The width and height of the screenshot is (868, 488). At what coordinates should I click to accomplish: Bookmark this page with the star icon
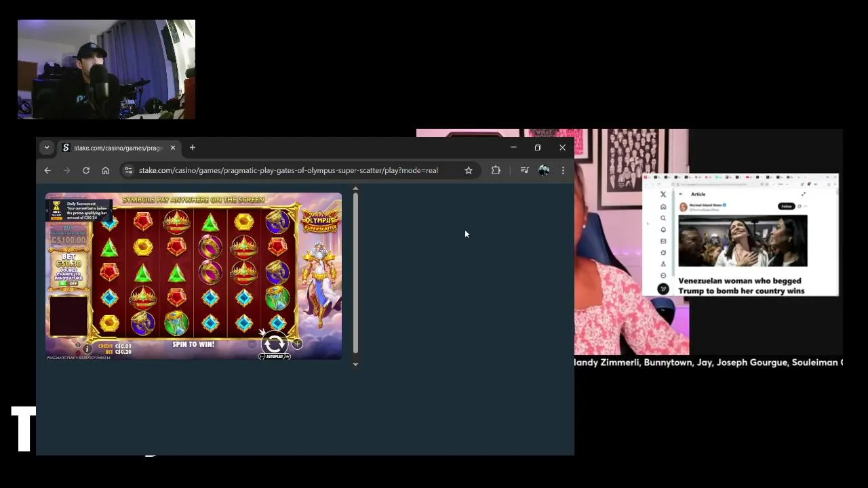pos(468,170)
